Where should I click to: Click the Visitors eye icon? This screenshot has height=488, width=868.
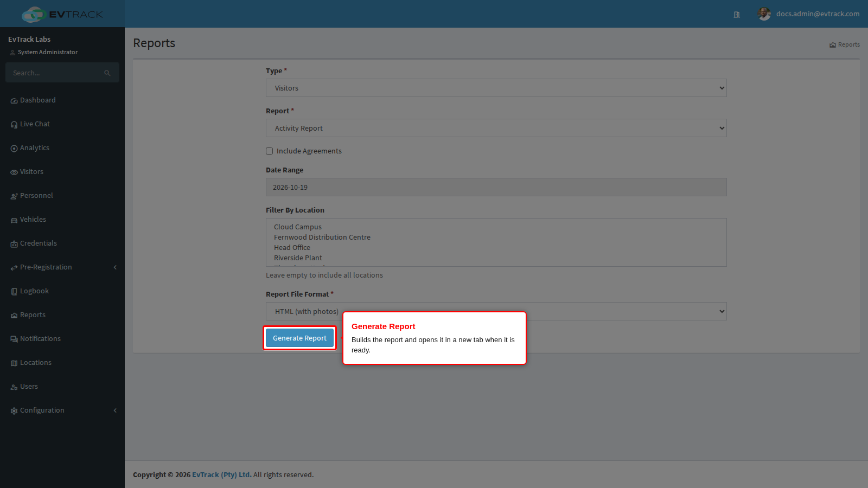(x=14, y=172)
